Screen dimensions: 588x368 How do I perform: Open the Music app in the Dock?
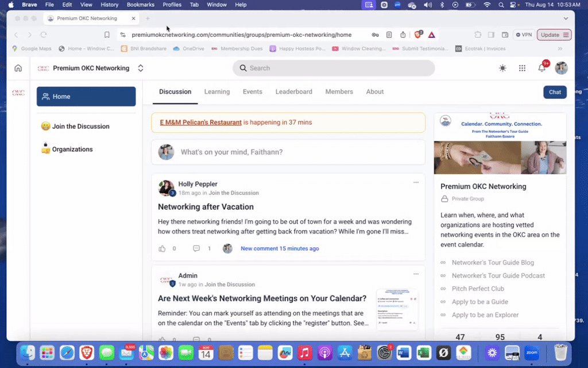click(304, 352)
